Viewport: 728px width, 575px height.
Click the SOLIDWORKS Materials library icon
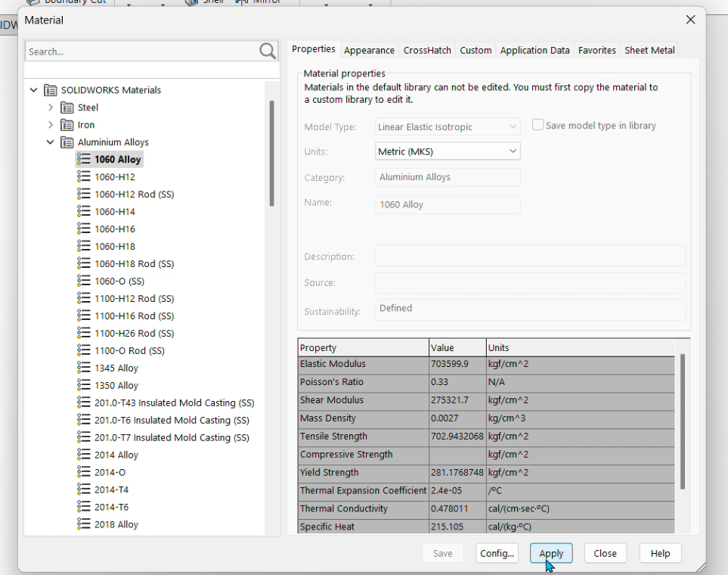[50, 89]
